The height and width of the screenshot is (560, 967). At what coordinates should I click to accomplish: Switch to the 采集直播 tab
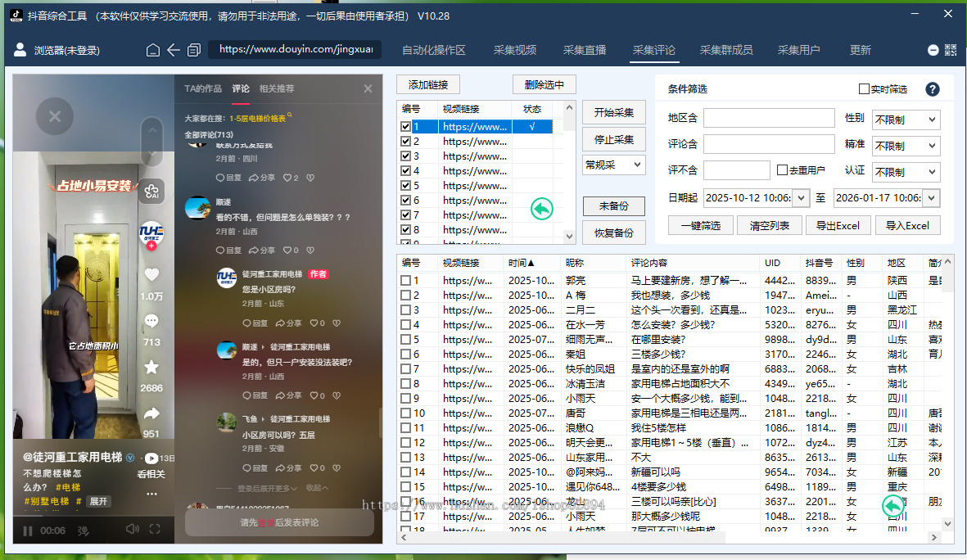[585, 50]
